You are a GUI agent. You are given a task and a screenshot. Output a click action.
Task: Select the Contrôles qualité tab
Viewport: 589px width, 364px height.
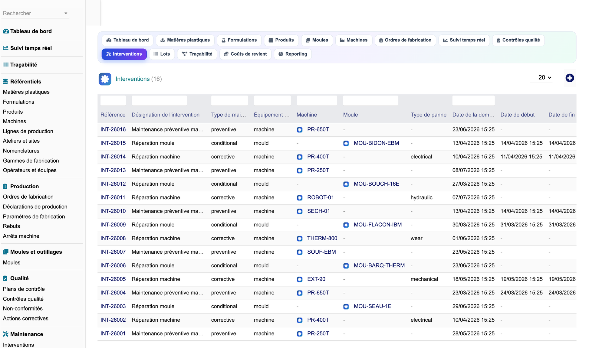pos(518,40)
